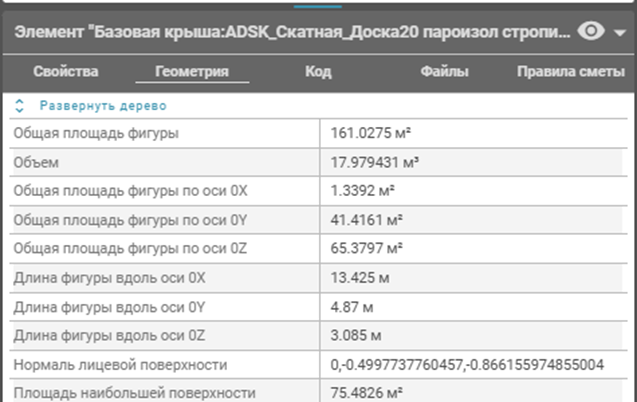Select Длина фигуры вдоль оси 0Y label
The image size is (637, 402).
point(109,307)
